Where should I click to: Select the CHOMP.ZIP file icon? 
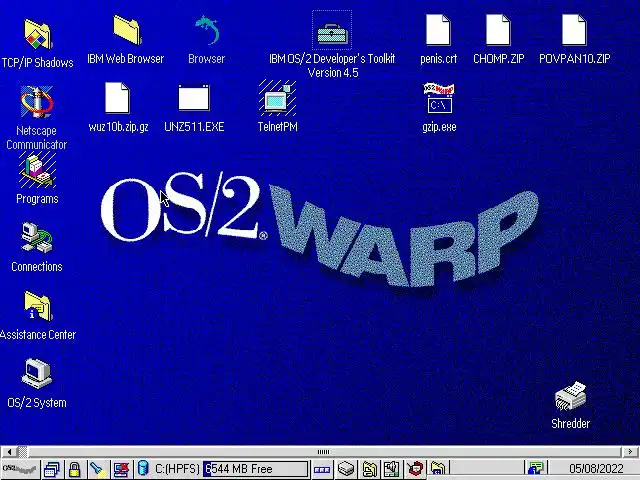(498, 30)
